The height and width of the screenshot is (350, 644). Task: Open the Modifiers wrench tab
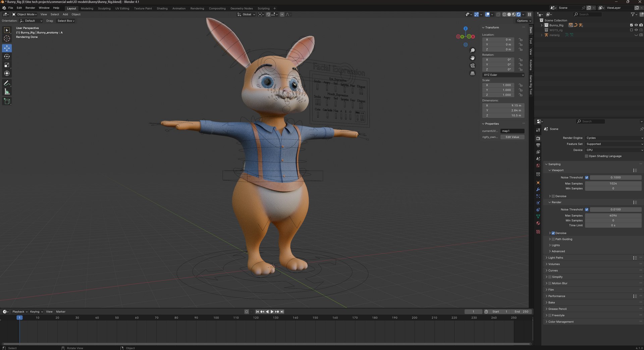(x=538, y=189)
